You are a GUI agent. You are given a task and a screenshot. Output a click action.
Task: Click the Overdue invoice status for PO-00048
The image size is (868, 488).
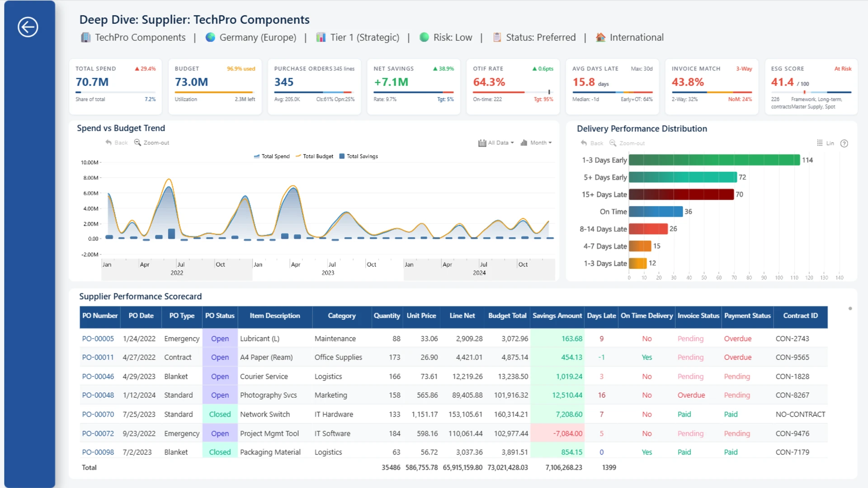pos(691,395)
